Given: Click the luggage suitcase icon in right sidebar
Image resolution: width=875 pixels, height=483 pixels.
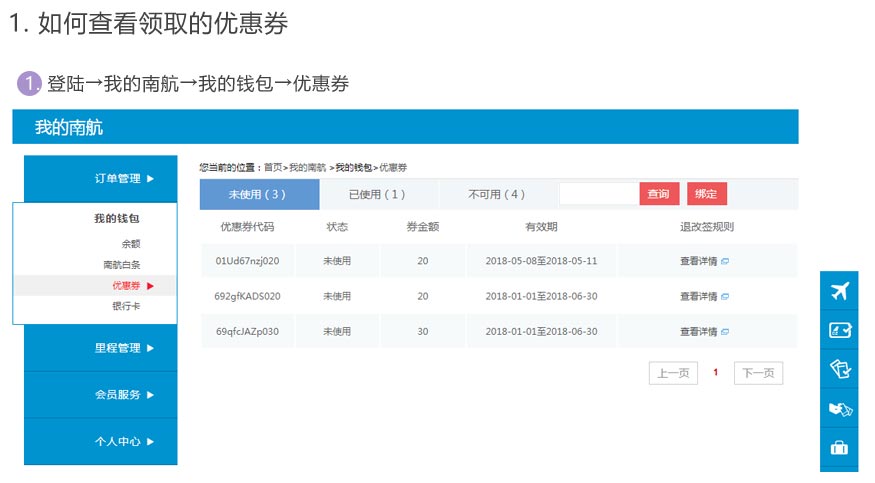Looking at the screenshot, I should (x=839, y=448).
